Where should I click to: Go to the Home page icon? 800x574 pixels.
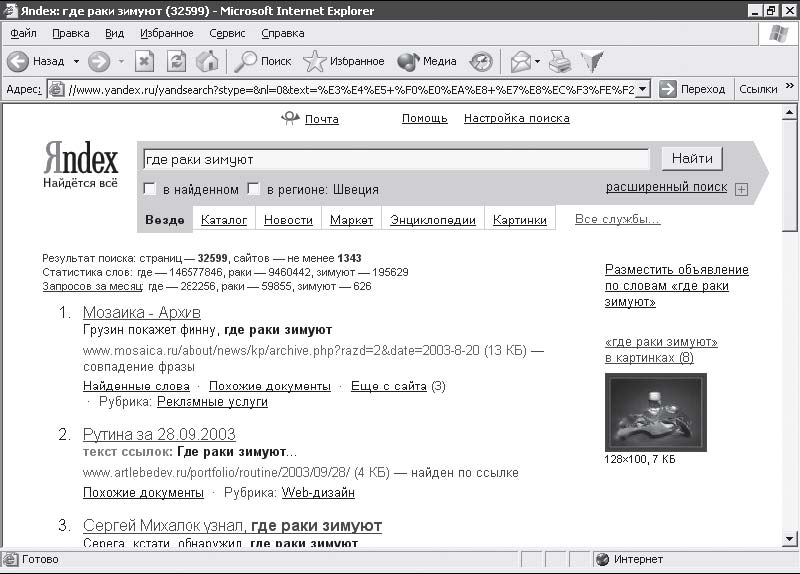pyautogui.click(x=207, y=61)
